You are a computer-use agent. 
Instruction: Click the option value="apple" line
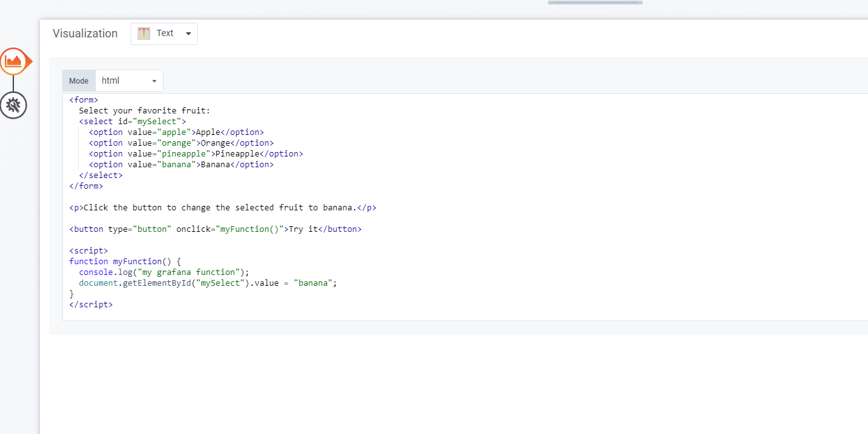[176, 132]
